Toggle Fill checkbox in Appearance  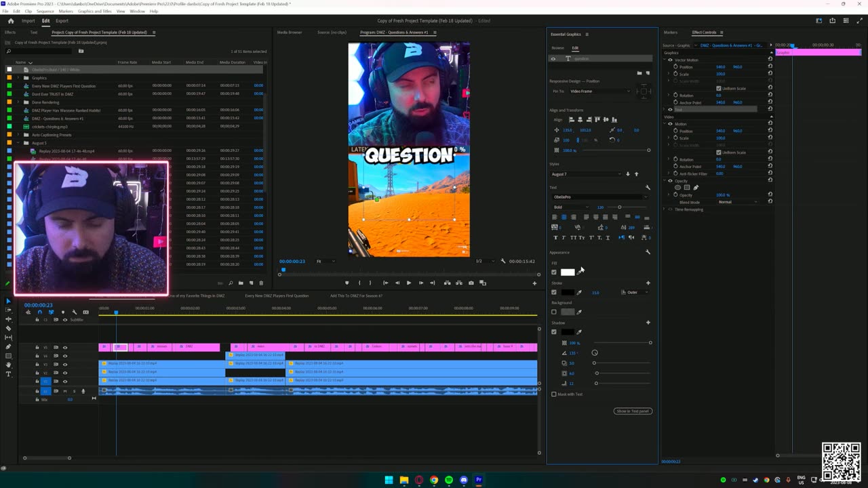click(x=554, y=272)
